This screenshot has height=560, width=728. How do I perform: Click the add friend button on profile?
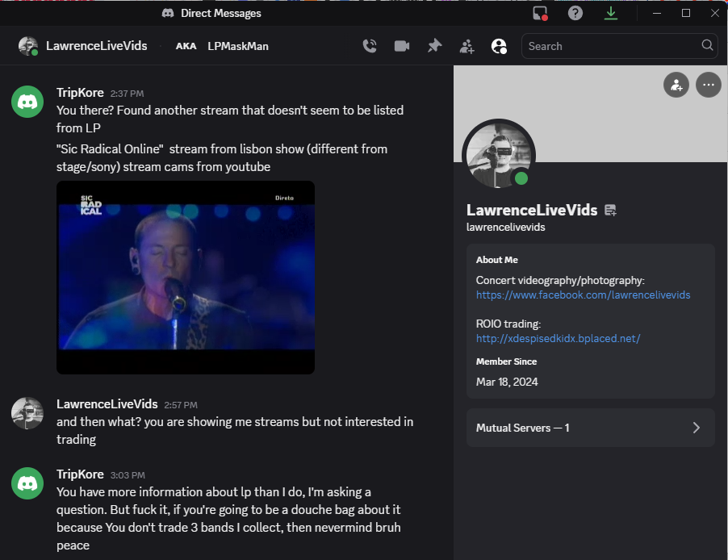(x=676, y=85)
